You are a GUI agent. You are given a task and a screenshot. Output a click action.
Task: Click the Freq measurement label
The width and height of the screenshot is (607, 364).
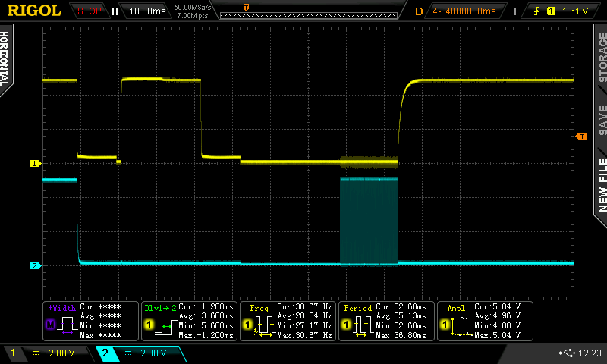coord(259,308)
